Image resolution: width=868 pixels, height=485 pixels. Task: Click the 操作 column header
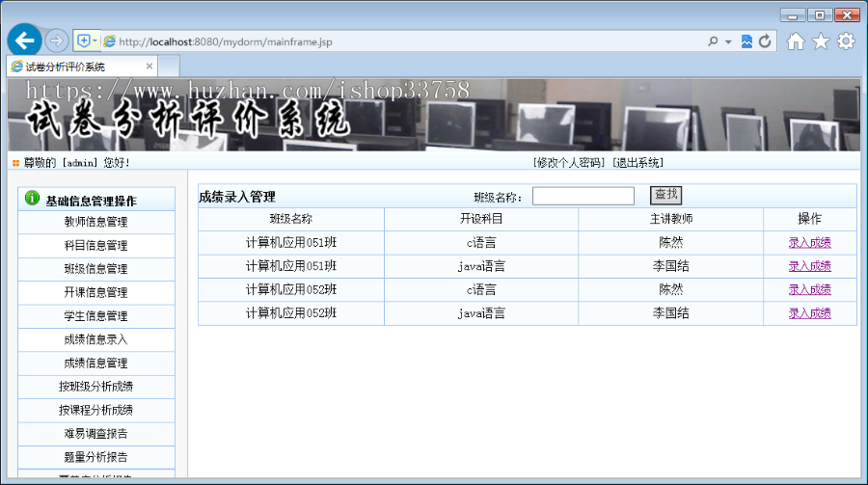click(809, 219)
